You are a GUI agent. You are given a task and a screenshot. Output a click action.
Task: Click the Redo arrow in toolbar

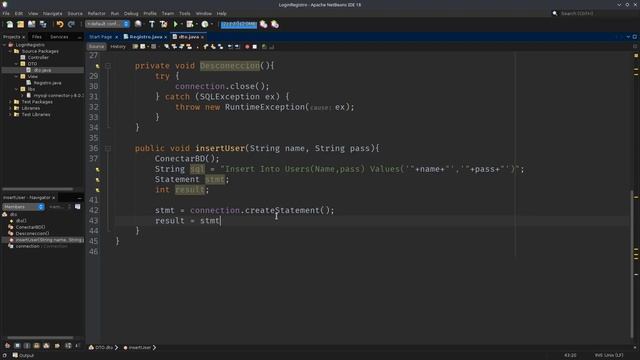point(71,24)
